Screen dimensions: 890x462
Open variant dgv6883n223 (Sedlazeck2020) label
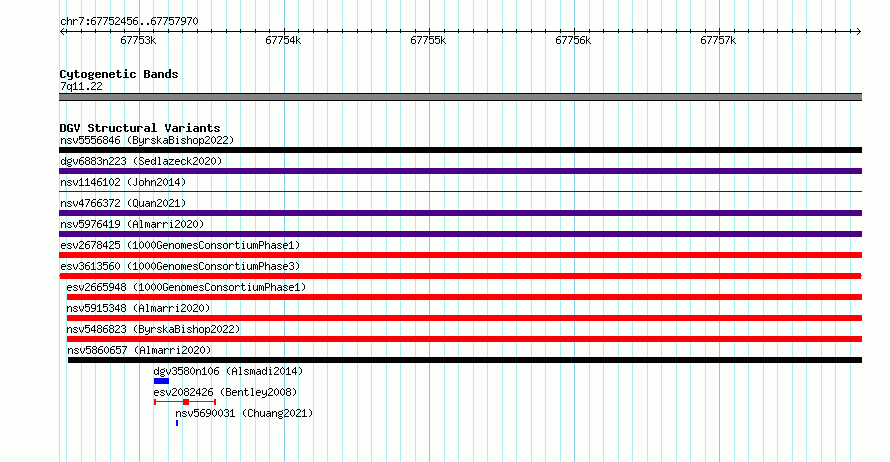pyautogui.click(x=141, y=161)
